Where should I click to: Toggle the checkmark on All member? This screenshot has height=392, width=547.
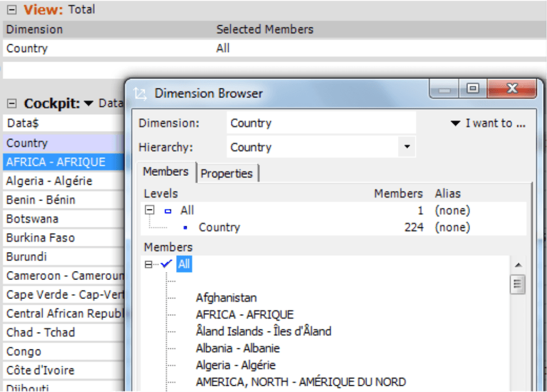pyautogui.click(x=166, y=264)
